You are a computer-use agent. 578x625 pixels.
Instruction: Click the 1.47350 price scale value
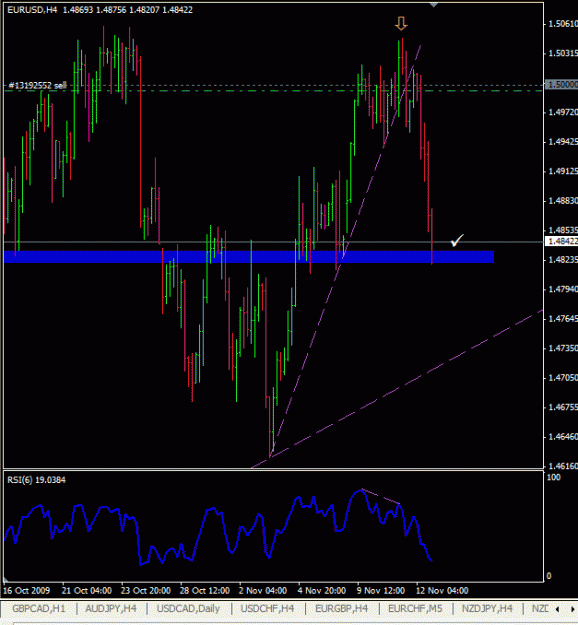click(x=563, y=348)
